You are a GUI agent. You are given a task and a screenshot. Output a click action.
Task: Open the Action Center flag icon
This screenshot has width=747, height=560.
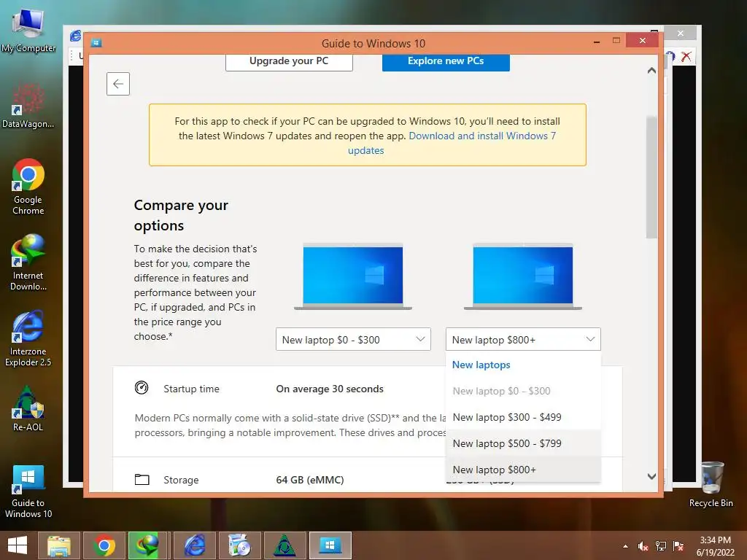point(678,546)
